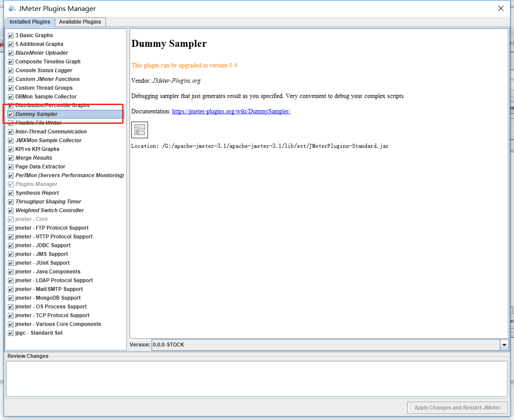
Task: Toggle JMXMon Sample Collector checkbox
Action: pos(11,140)
